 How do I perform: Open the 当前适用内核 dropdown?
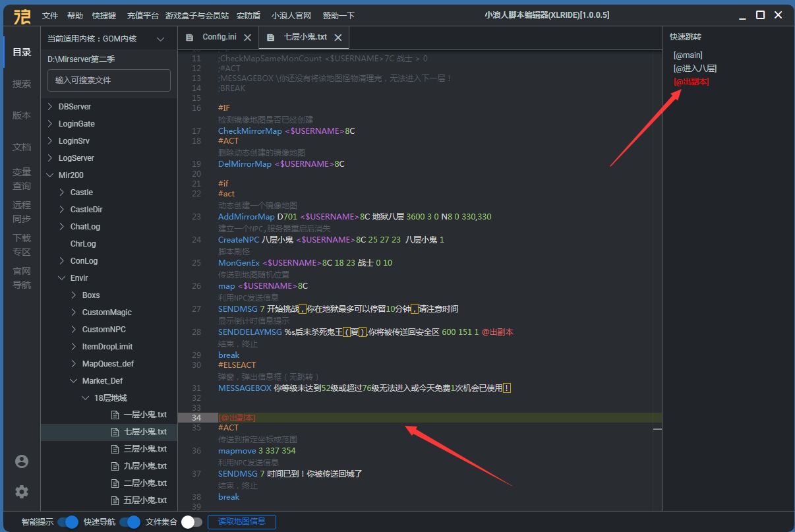pyautogui.click(x=160, y=40)
